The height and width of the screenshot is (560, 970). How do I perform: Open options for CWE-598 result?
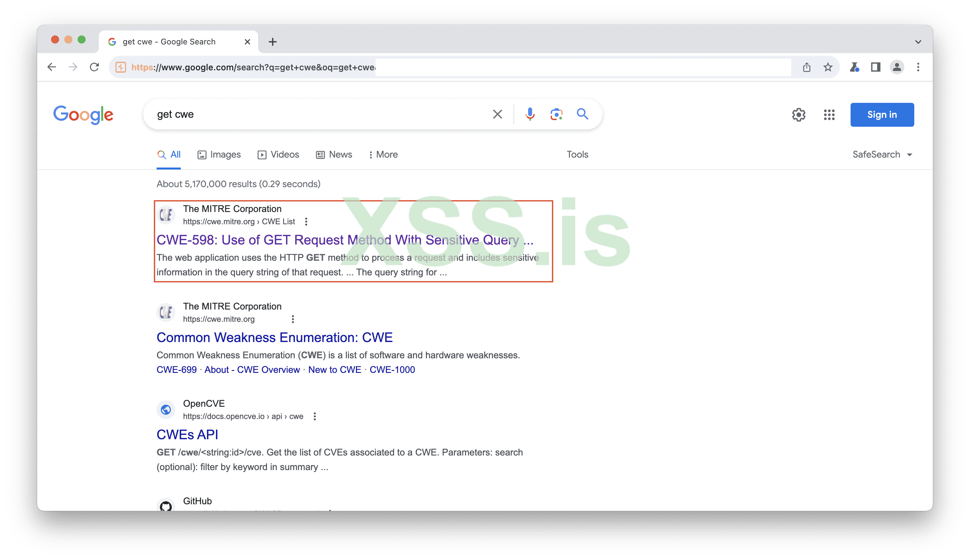tap(306, 222)
